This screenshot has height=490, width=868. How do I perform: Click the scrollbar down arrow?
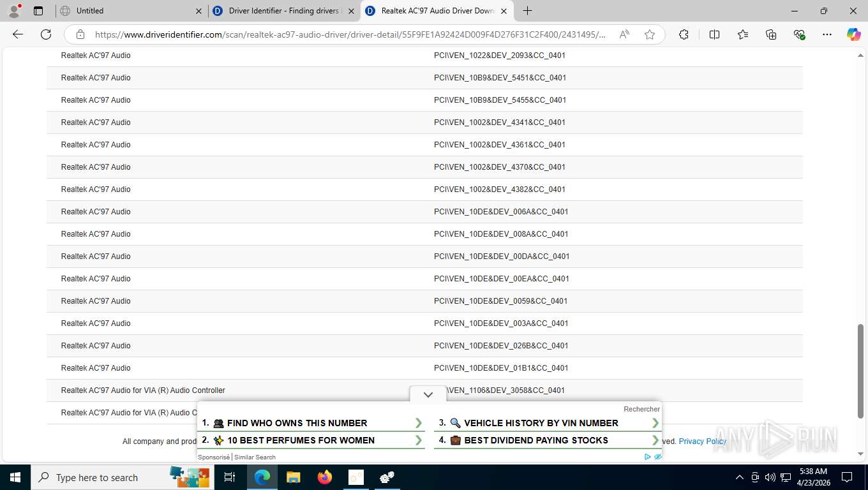(x=860, y=454)
